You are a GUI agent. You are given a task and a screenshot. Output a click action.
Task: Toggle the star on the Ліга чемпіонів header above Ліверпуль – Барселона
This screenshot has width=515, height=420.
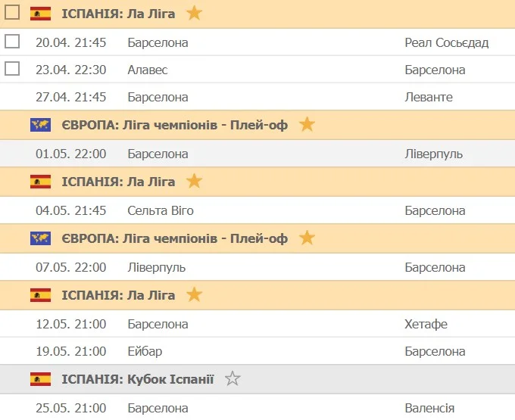tap(307, 238)
